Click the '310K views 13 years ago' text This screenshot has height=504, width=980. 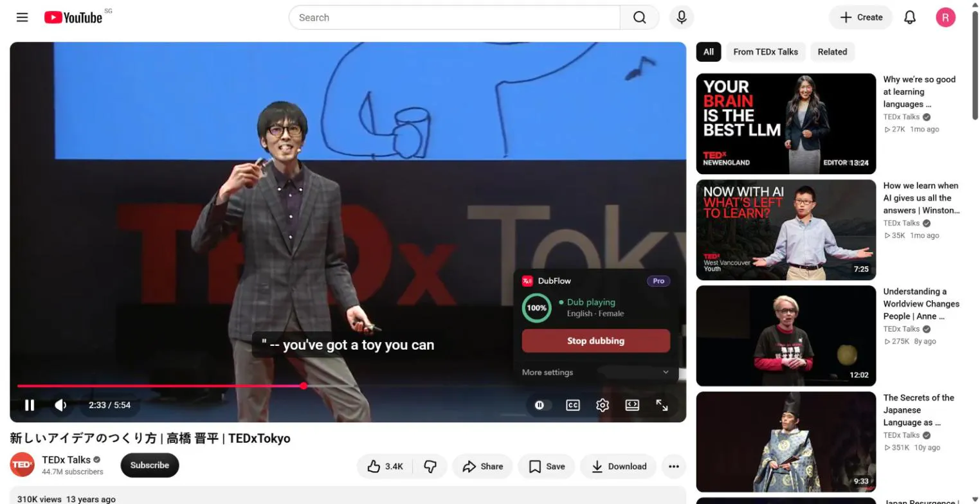coord(66,500)
